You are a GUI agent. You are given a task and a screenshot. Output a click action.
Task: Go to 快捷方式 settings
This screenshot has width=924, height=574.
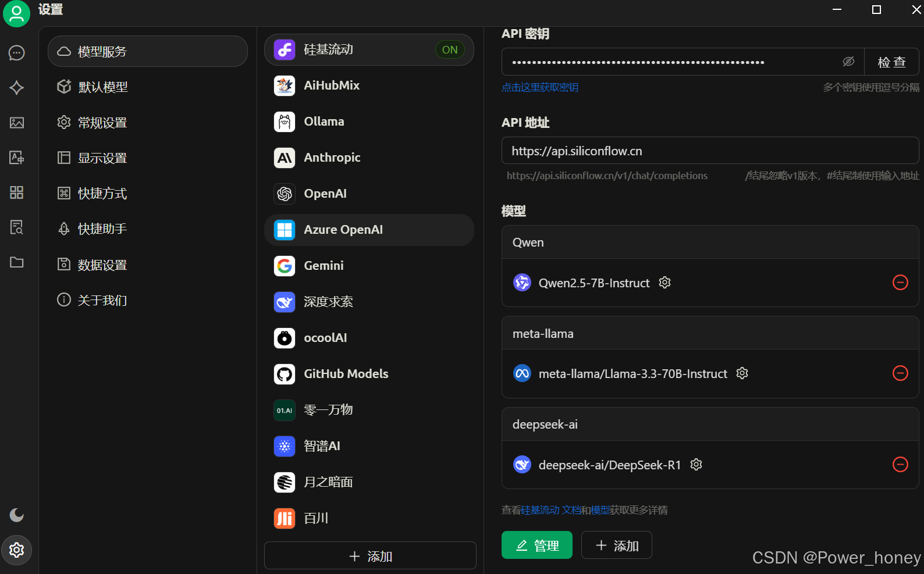pyautogui.click(x=148, y=194)
